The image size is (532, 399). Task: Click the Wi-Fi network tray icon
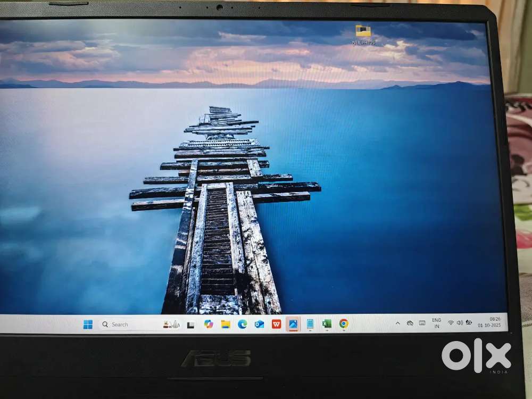pos(451,322)
